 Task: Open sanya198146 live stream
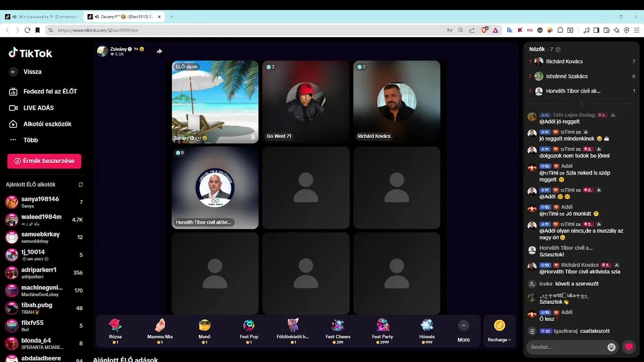(x=44, y=202)
